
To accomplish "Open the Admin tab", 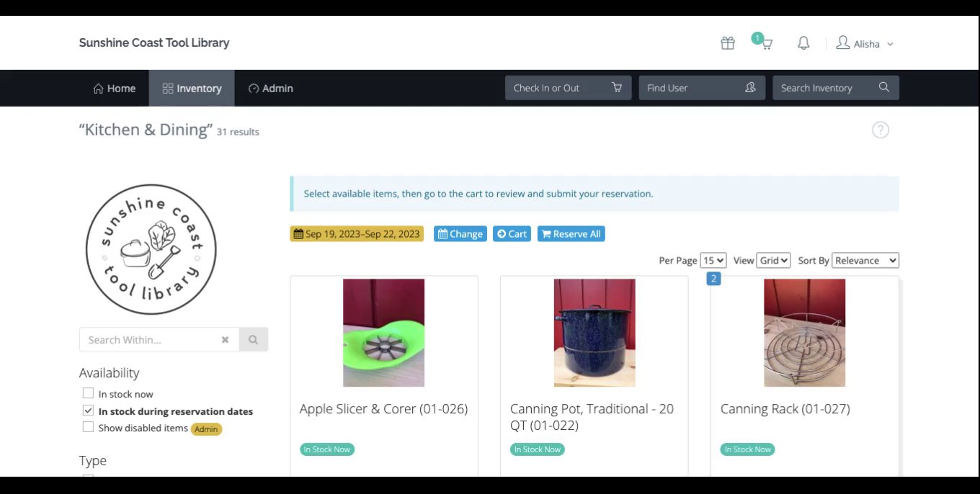I will pos(271,88).
